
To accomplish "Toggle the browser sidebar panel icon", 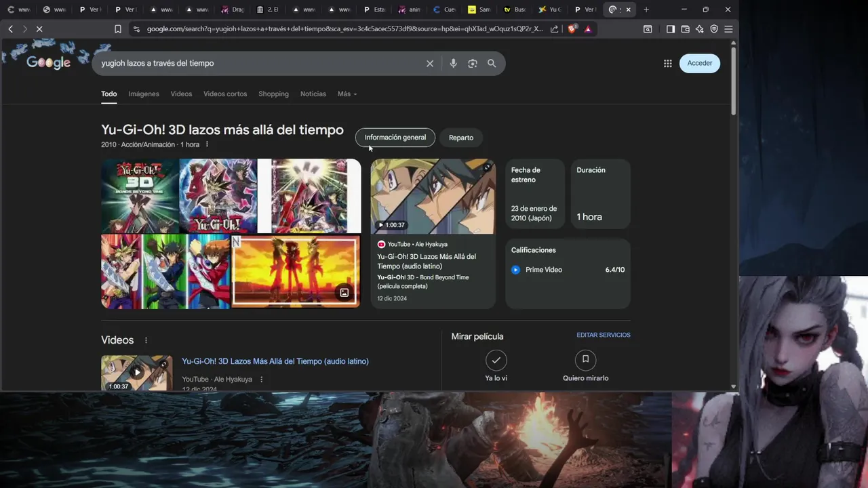I will coord(671,29).
